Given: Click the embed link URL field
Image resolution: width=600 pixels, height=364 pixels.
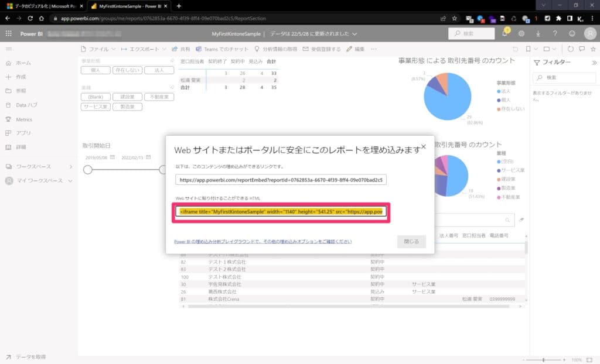Looking at the screenshot, I should click(x=281, y=180).
